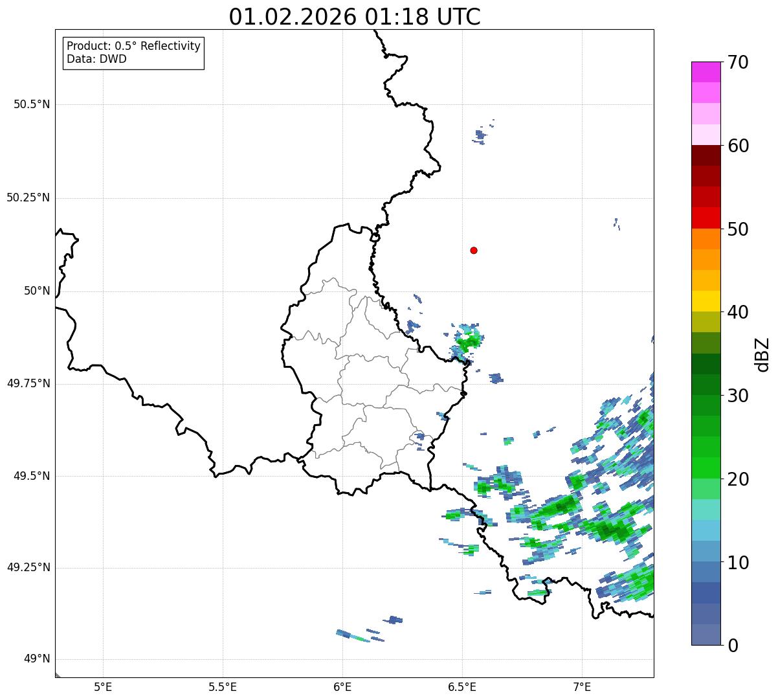The height and width of the screenshot is (700, 778).
Task: Click the 'Data: DWD' legend line
Action: coord(96,59)
